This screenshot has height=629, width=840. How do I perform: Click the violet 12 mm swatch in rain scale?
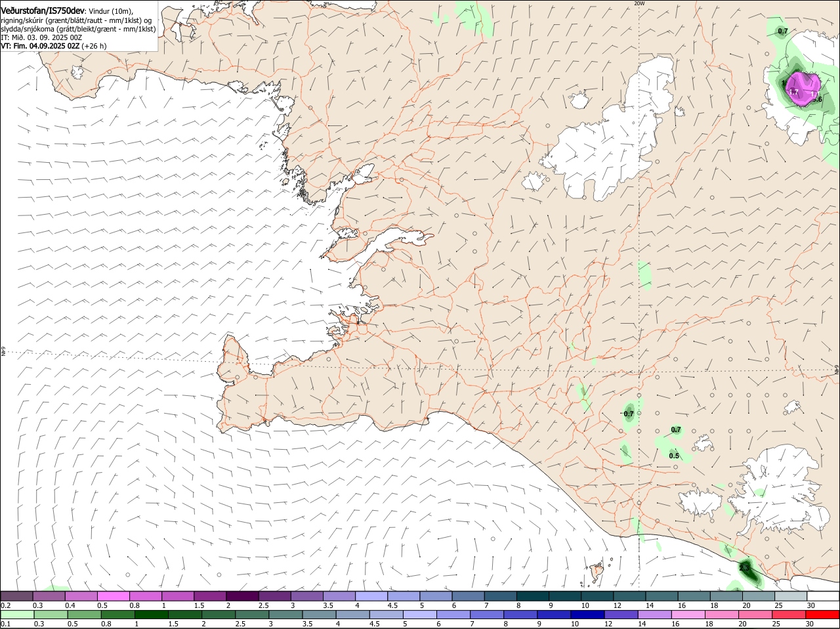click(621, 615)
